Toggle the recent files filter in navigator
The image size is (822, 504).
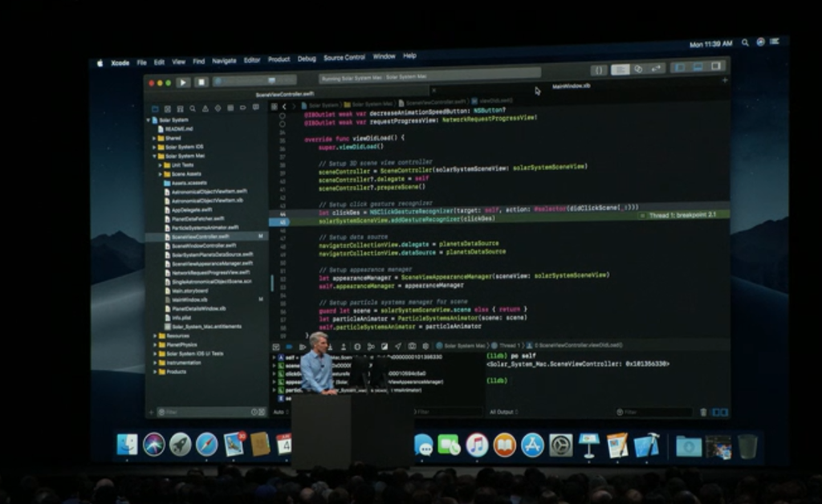[x=254, y=413]
